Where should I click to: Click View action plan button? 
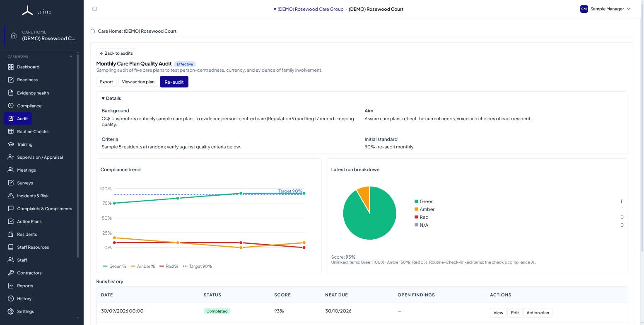(138, 82)
